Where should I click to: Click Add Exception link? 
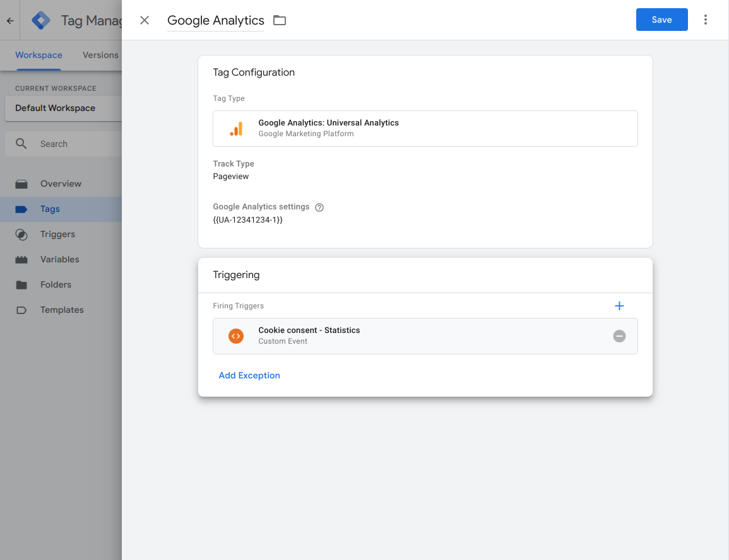[x=249, y=375]
